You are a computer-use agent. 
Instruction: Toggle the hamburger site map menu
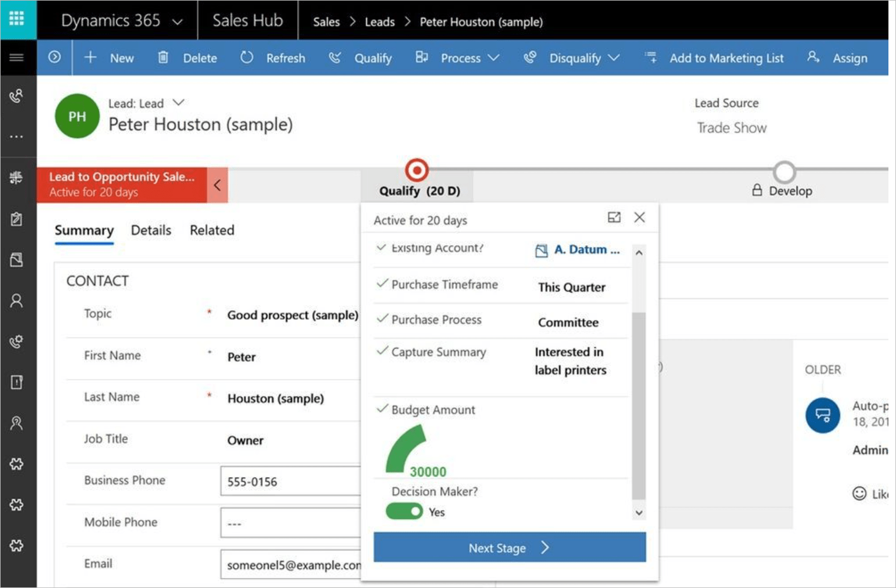click(x=17, y=58)
